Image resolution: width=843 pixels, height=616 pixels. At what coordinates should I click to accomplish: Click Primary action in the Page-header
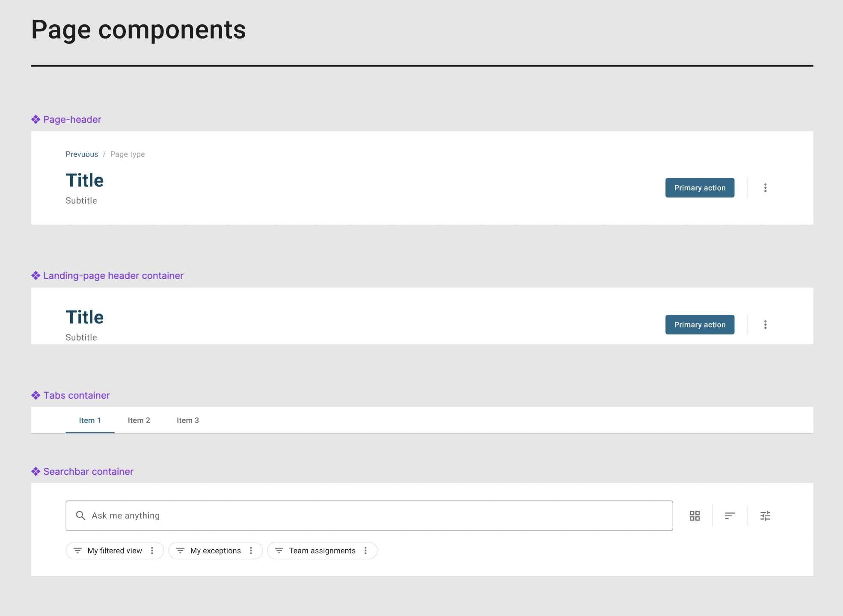pyautogui.click(x=700, y=188)
